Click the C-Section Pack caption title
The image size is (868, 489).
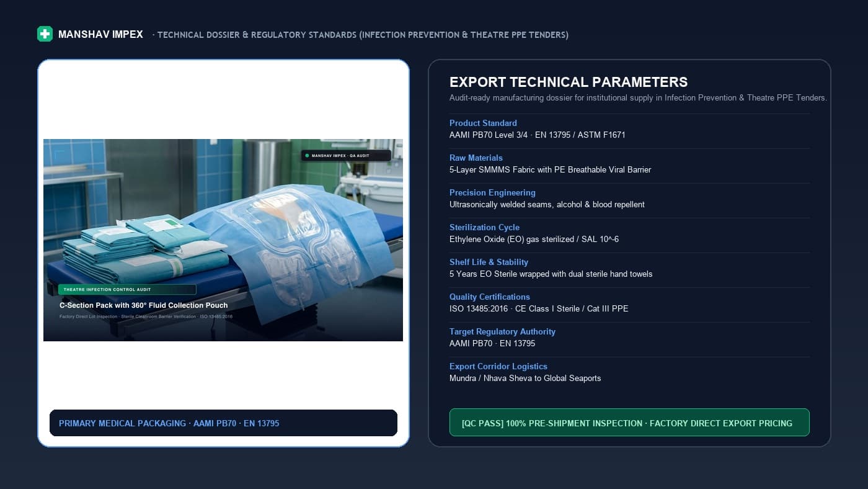pyautogui.click(x=144, y=305)
